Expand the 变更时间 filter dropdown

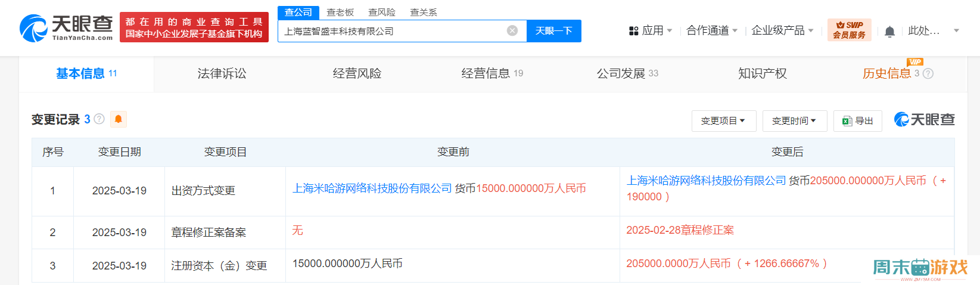(x=794, y=121)
